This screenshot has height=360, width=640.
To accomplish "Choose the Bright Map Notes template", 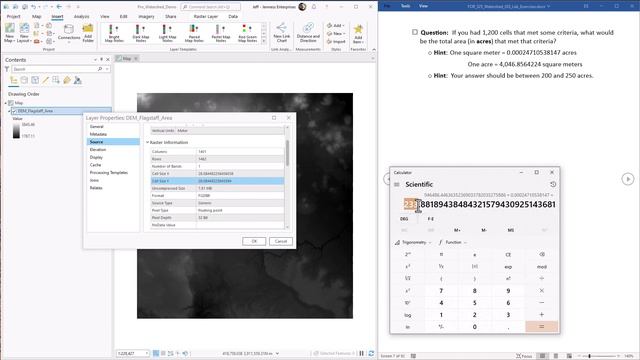I will click(x=114, y=33).
